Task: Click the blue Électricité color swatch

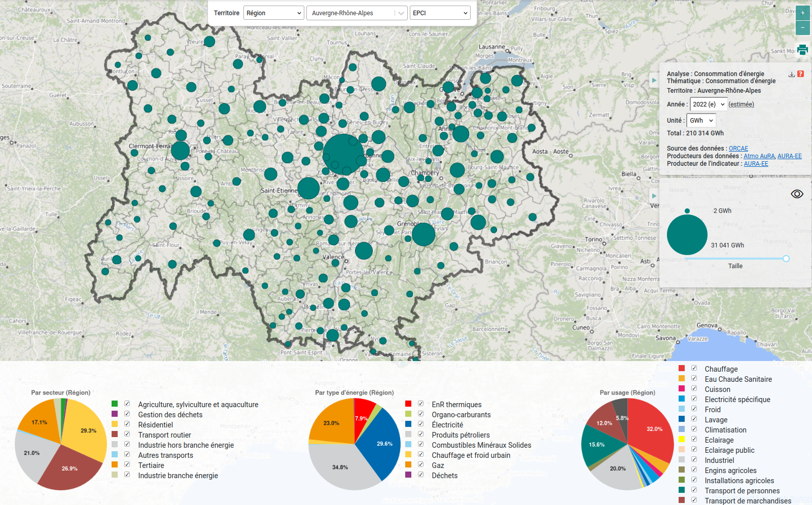Action: (408, 424)
